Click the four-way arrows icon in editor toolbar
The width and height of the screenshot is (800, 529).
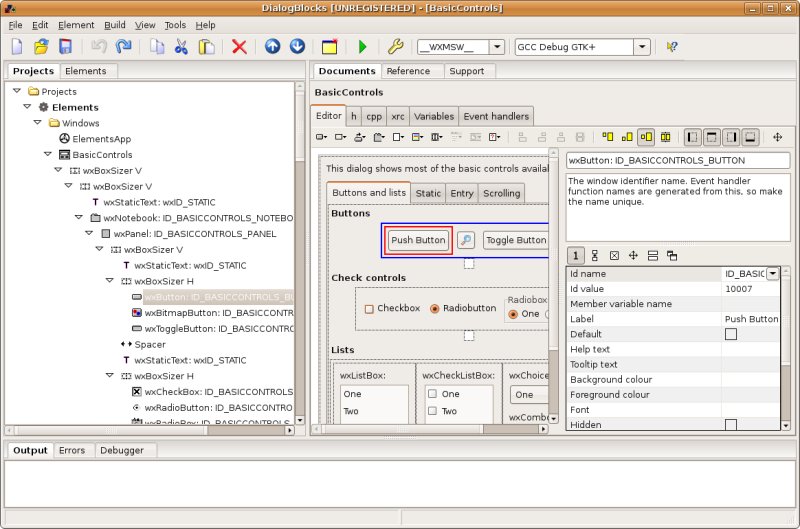coord(778,137)
